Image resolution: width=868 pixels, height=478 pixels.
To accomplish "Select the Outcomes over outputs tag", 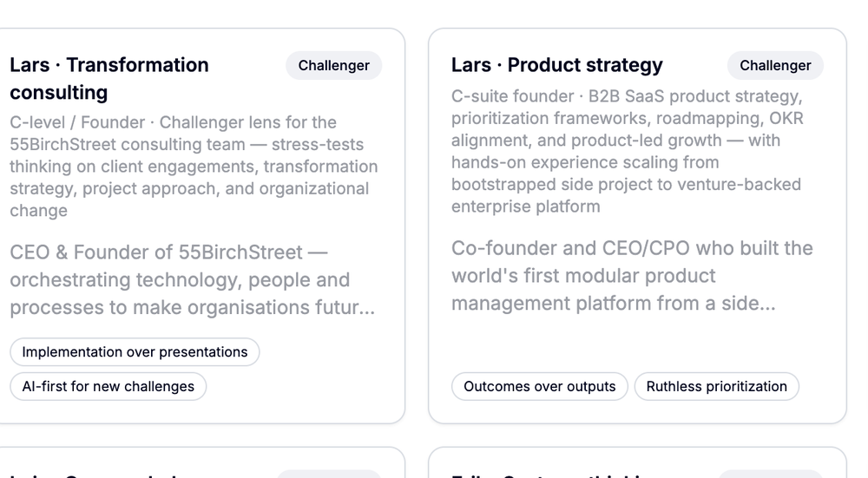I will coord(539,386).
